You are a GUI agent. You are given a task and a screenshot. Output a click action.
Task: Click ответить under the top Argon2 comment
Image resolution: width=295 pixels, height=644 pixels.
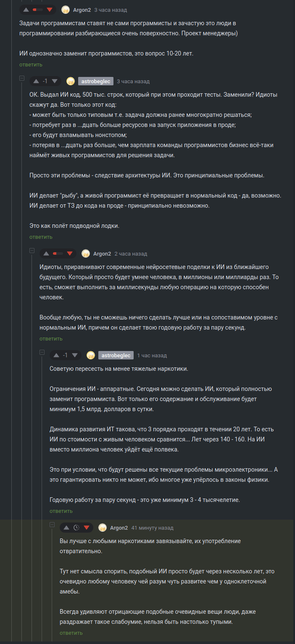click(30, 64)
